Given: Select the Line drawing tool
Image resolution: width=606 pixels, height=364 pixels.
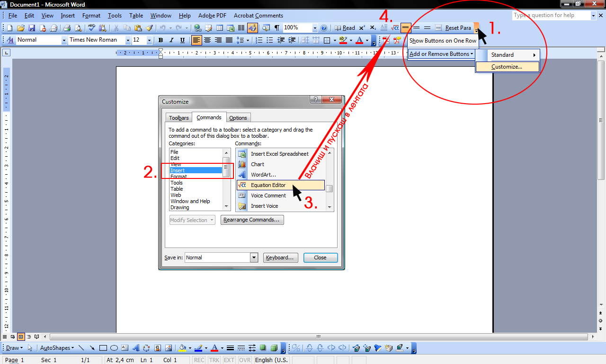Looking at the screenshot, I should pyautogui.click(x=81, y=348).
